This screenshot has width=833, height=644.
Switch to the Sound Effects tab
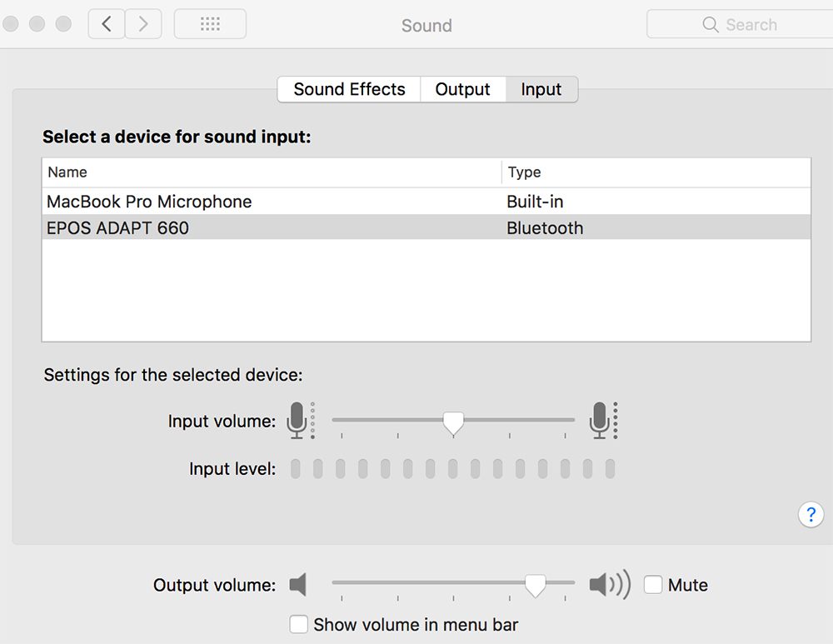(349, 89)
